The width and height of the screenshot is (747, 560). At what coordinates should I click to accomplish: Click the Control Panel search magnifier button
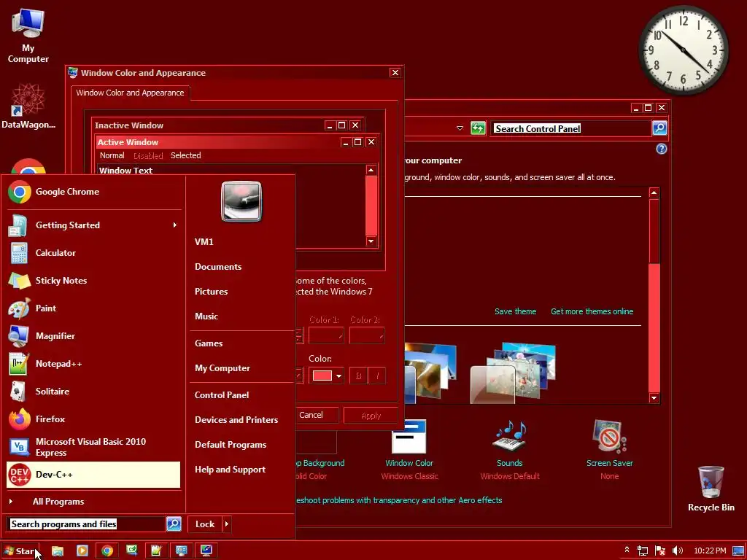tap(659, 128)
